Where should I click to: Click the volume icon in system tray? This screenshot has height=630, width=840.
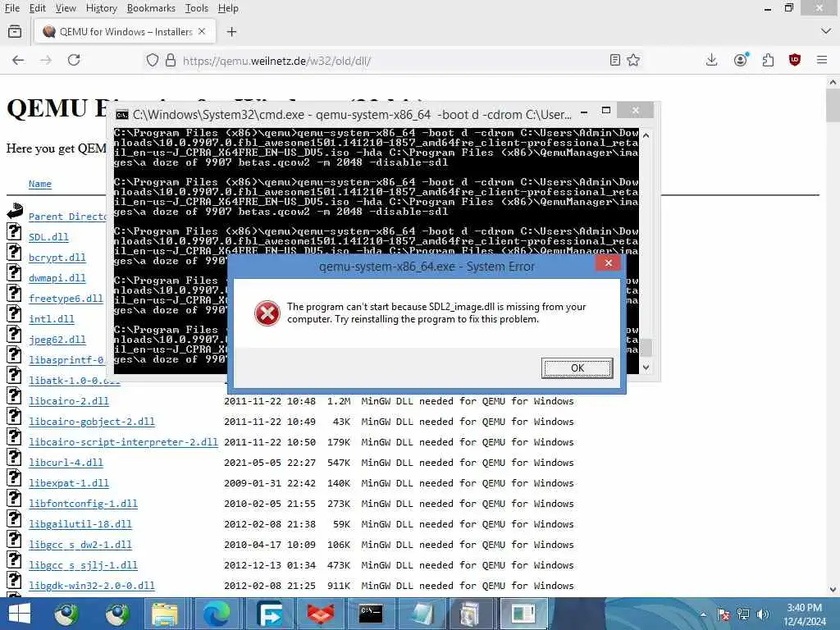pos(763,614)
